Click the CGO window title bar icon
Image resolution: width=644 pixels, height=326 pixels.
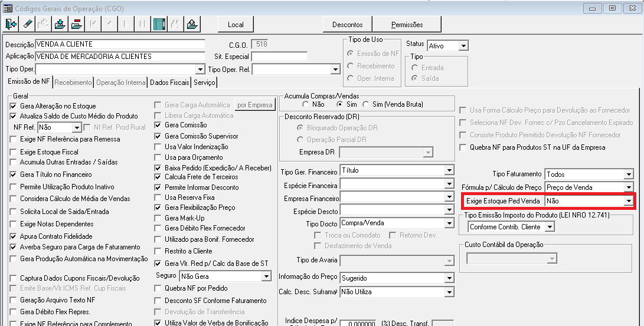coord(8,8)
